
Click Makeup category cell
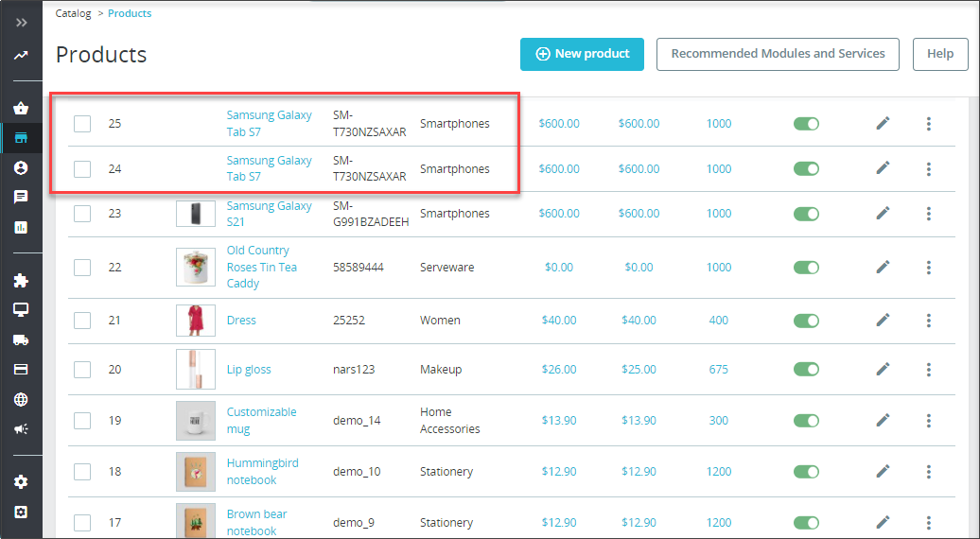click(x=441, y=370)
